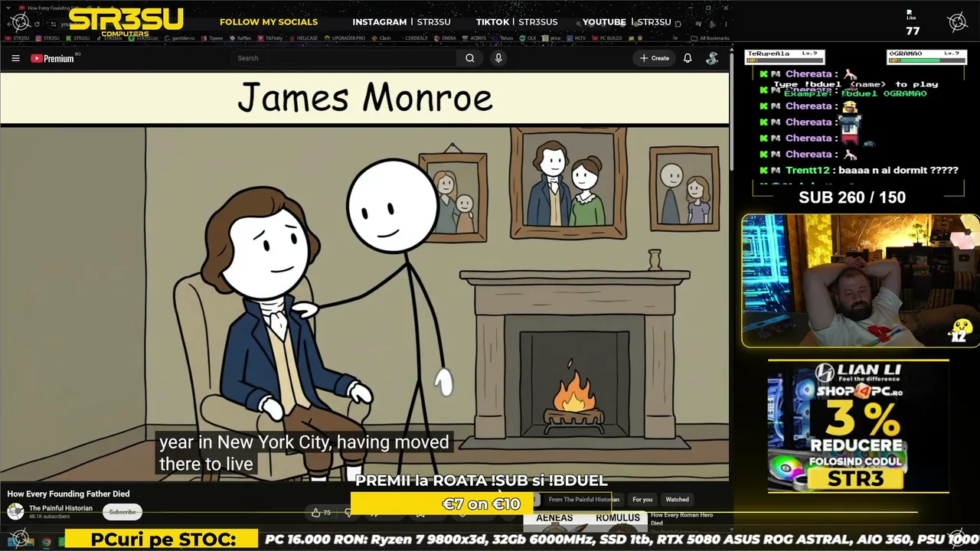Select the 'For you' filter chip
The image size is (980, 551).
(x=642, y=500)
